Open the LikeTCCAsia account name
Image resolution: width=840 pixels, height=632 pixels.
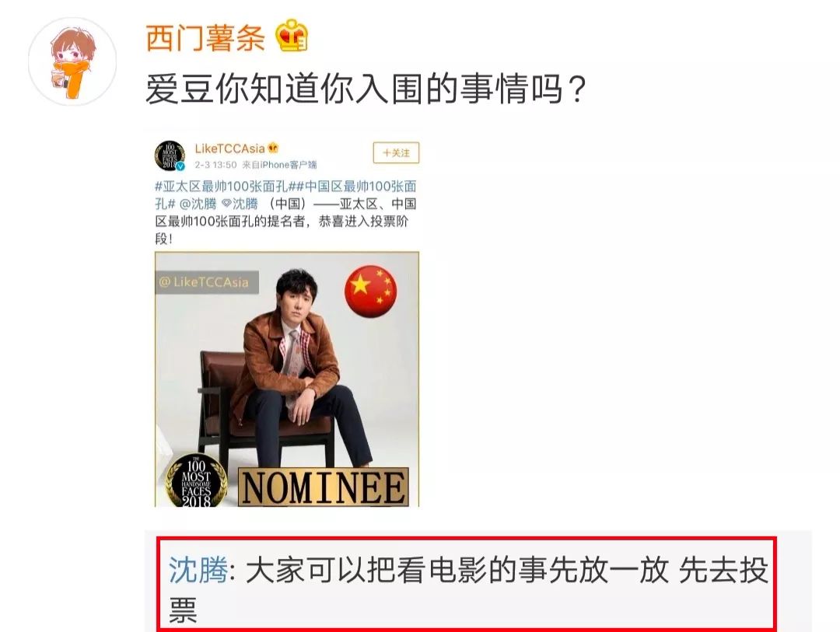coord(229,148)
